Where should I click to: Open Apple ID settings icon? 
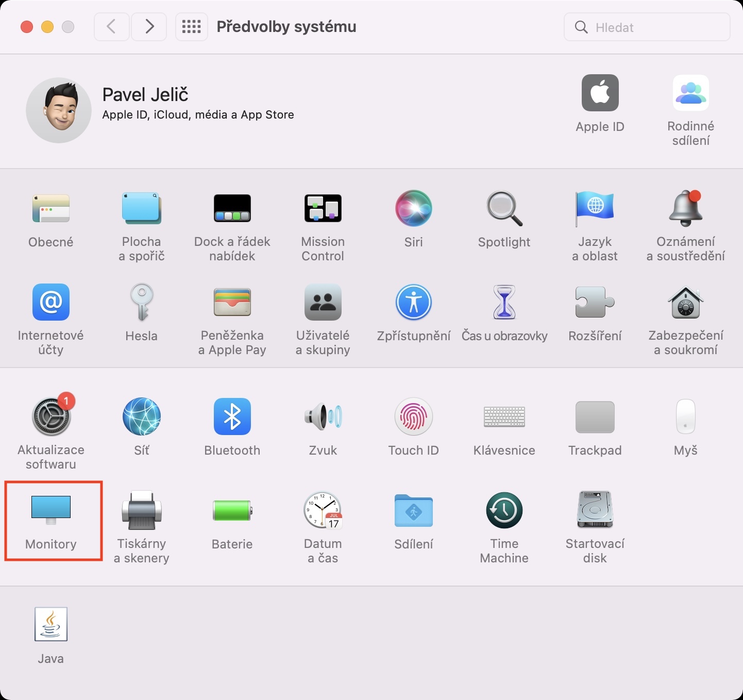(600, 93)
